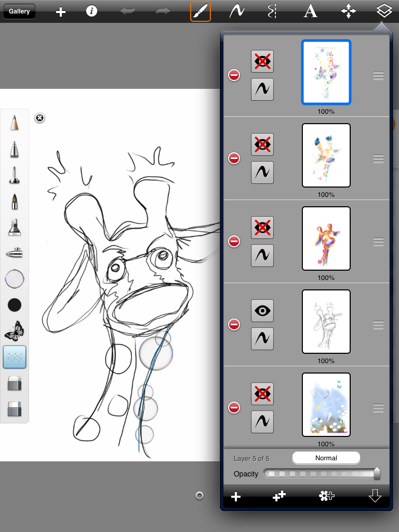This screenshot has width=399, height=532.
Task: Tap the plus icon in top toolbar
Action: click(x=61, y=12)
